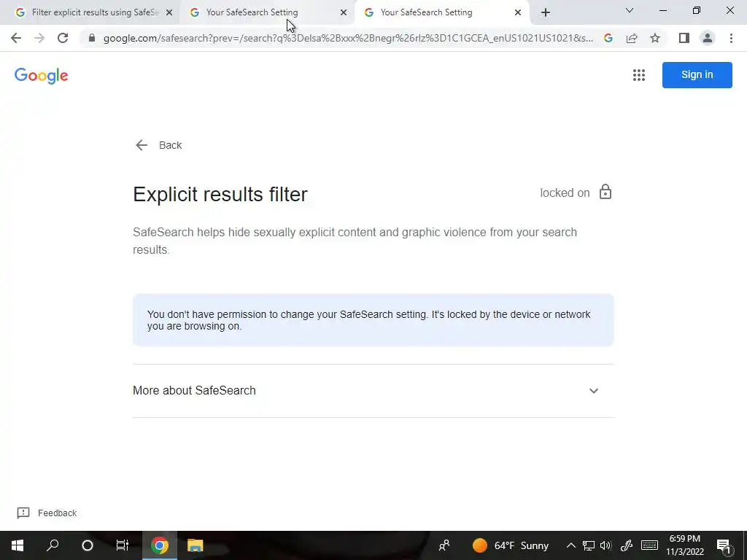Go back with the browser back arrow

click(16, 38)
